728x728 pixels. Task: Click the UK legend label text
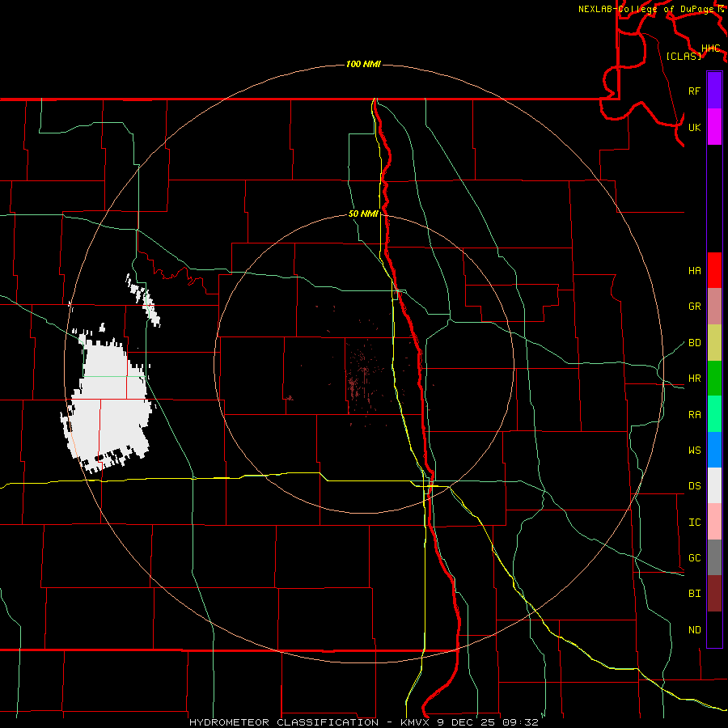[695, 127]
